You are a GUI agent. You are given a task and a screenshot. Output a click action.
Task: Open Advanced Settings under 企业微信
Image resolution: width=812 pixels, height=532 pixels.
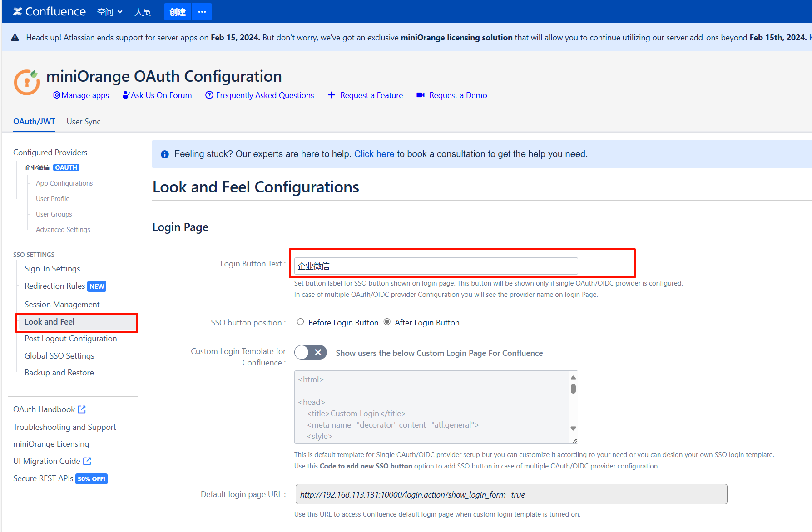pyautogui.click(x=63, y=230)
